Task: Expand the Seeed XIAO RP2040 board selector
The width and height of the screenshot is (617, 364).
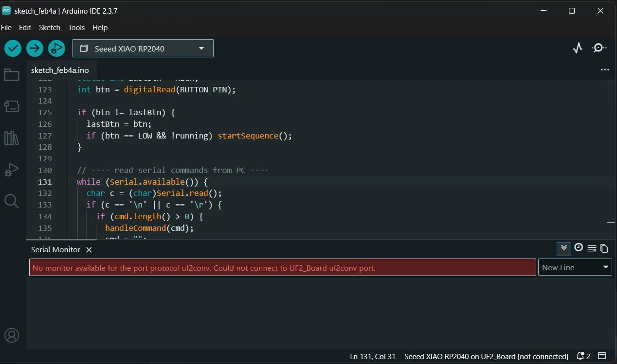Action: click(x=143, y=49)
